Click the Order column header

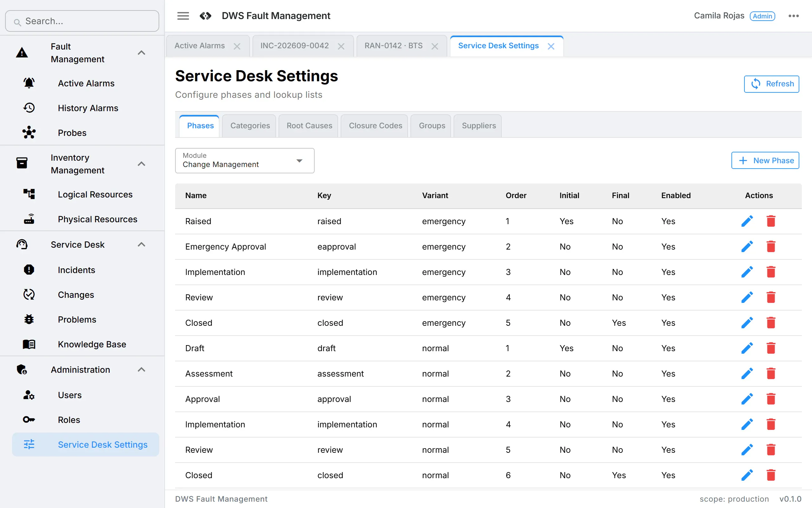516,196
